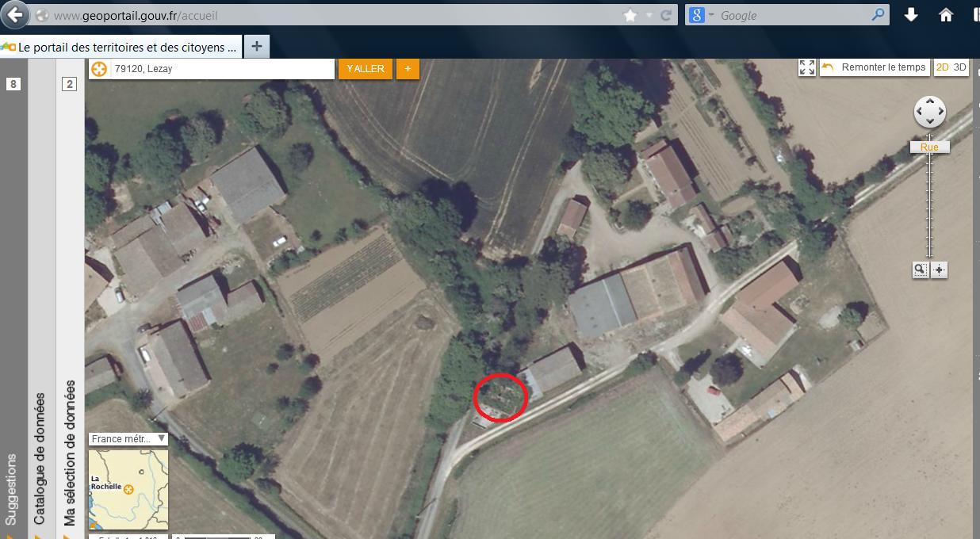Click the crosshair recenter tool
Image resolution: width=980 pixels, height=539 pixels.
pyautogui.click(x=939, y=269)
